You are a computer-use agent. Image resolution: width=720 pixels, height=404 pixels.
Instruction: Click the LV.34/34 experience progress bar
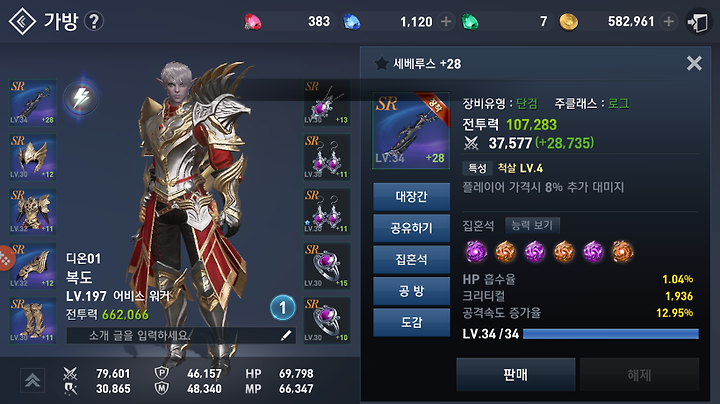[611, 334]
